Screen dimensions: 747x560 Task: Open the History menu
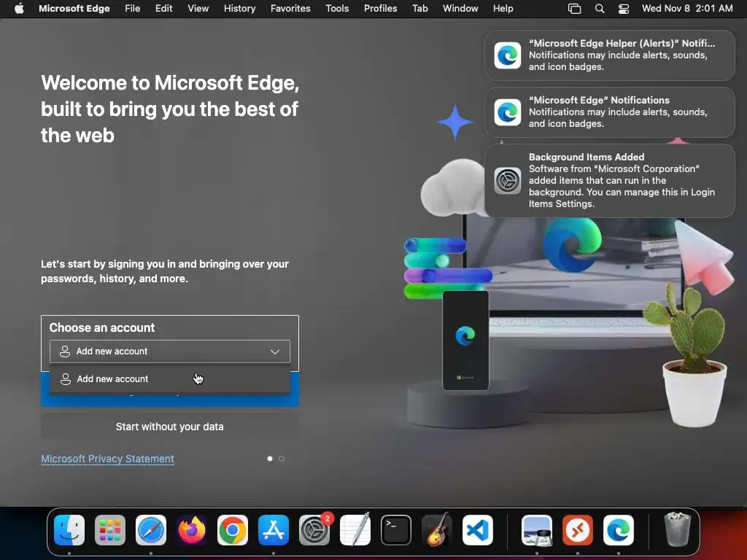click(x=239, y=9)
